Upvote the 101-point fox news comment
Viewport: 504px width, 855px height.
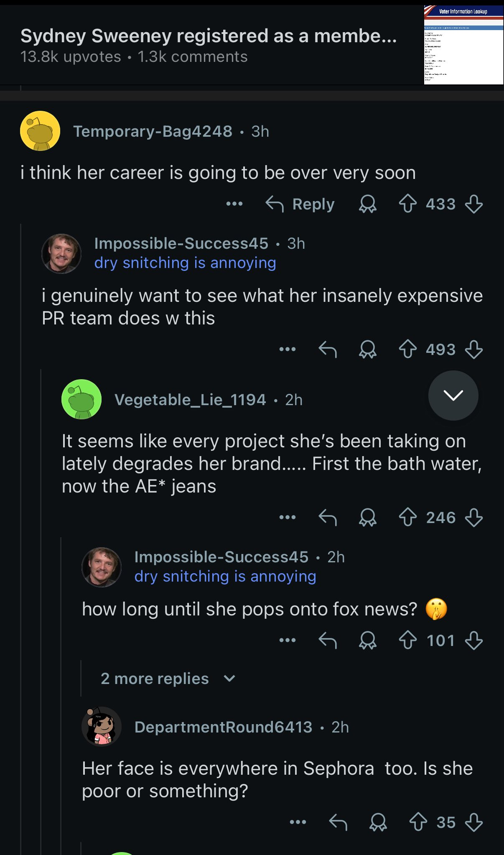point(407,640)
